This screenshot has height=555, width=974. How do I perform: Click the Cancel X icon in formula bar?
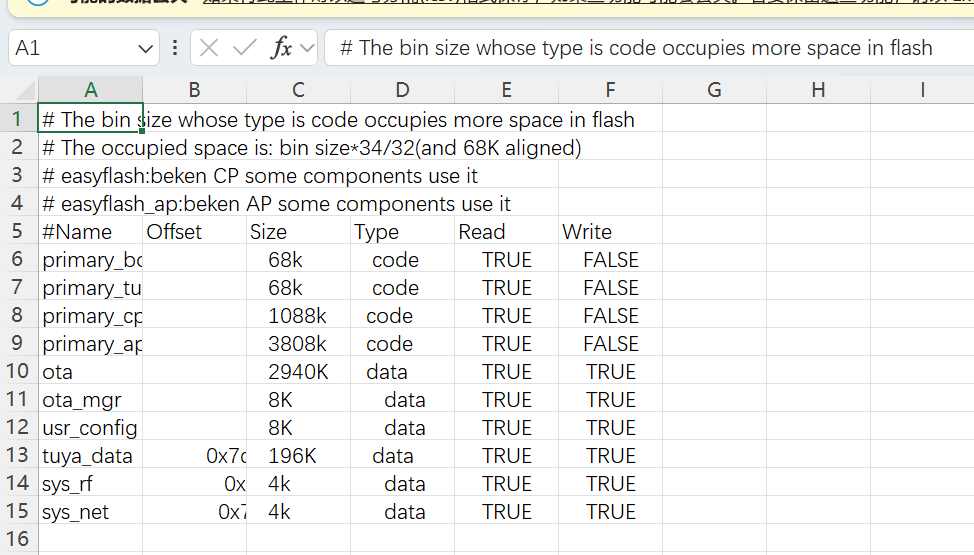click(209, 48)
